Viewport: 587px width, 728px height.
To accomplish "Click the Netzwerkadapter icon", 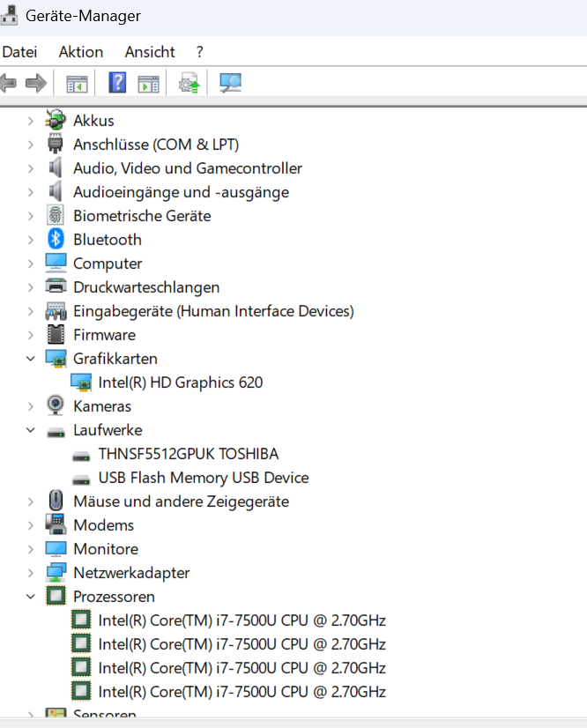I will tap(56, 572).
